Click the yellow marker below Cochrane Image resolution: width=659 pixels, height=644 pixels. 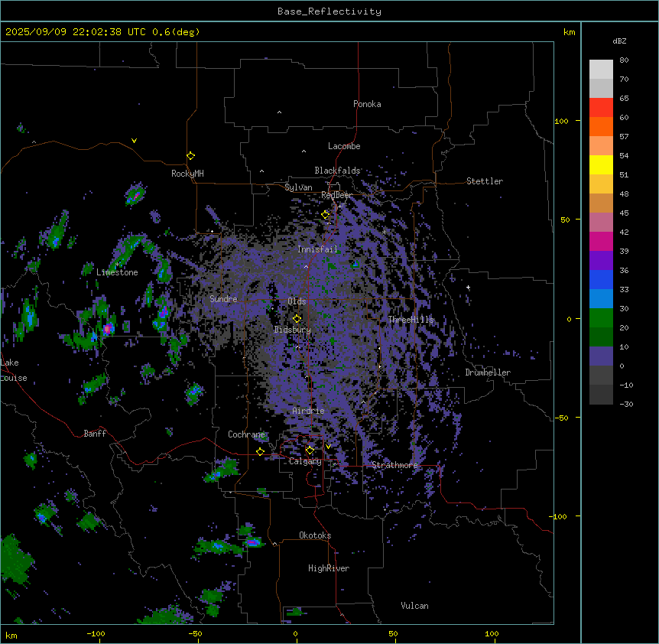point(261,451)
